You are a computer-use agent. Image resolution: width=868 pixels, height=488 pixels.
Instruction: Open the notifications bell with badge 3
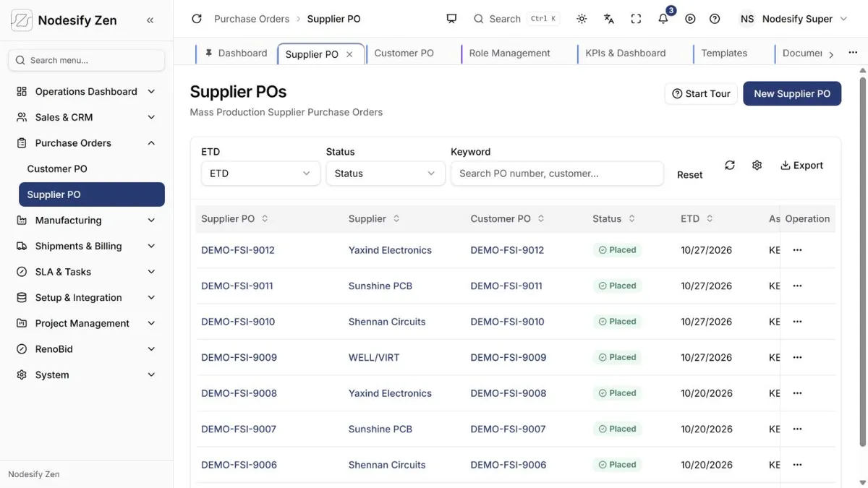(663, 19)
